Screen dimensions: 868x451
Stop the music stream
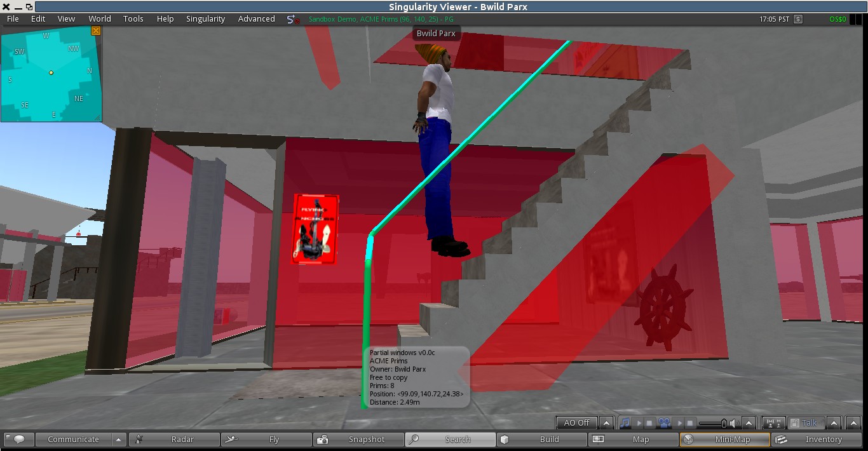click(x=649, y=423)
